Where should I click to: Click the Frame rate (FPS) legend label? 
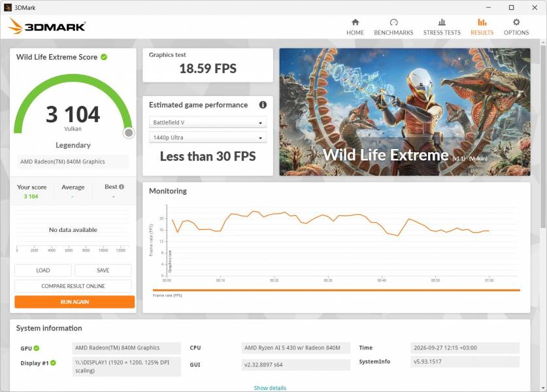point(167,295)
